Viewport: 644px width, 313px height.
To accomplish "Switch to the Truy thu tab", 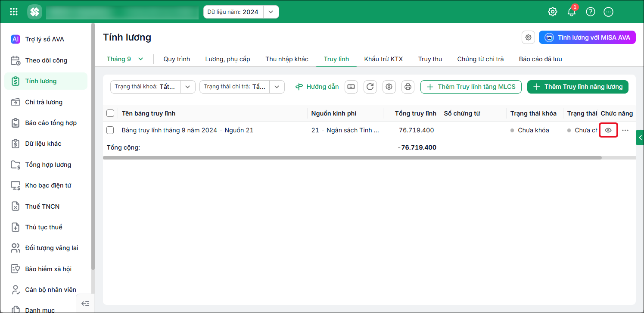I will coord(430,59).
